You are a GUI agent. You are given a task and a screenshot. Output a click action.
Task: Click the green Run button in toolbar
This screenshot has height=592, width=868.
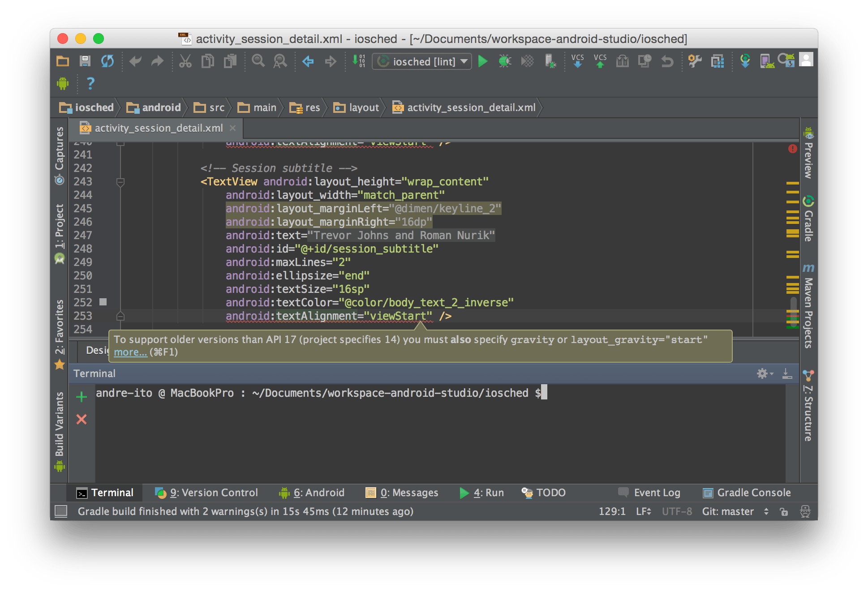point(482,61)
